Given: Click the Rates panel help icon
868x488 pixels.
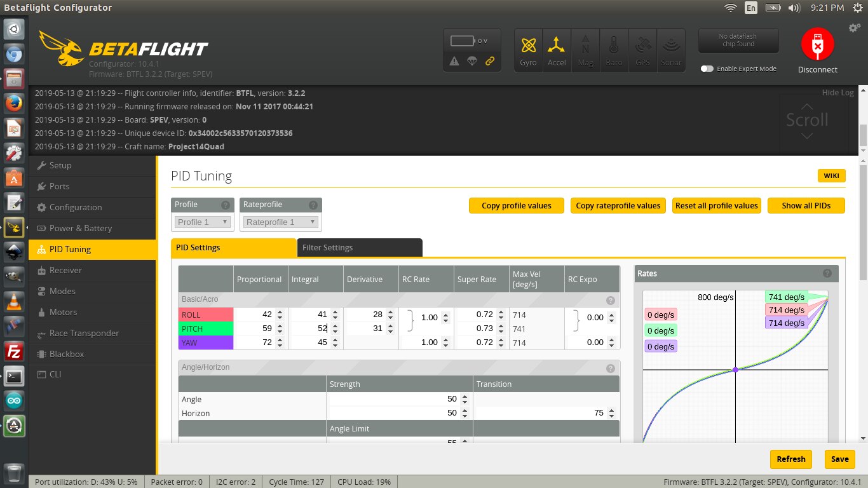Looking at the screenshot, I should pyautogui.click(x=827, y=273).
